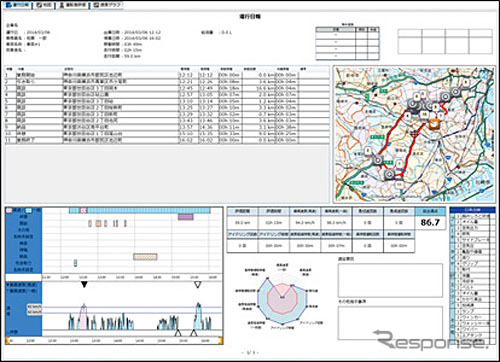Click the lower empty comment text box
Viewport: 500px width, 362px height.
tap(390, 323)
